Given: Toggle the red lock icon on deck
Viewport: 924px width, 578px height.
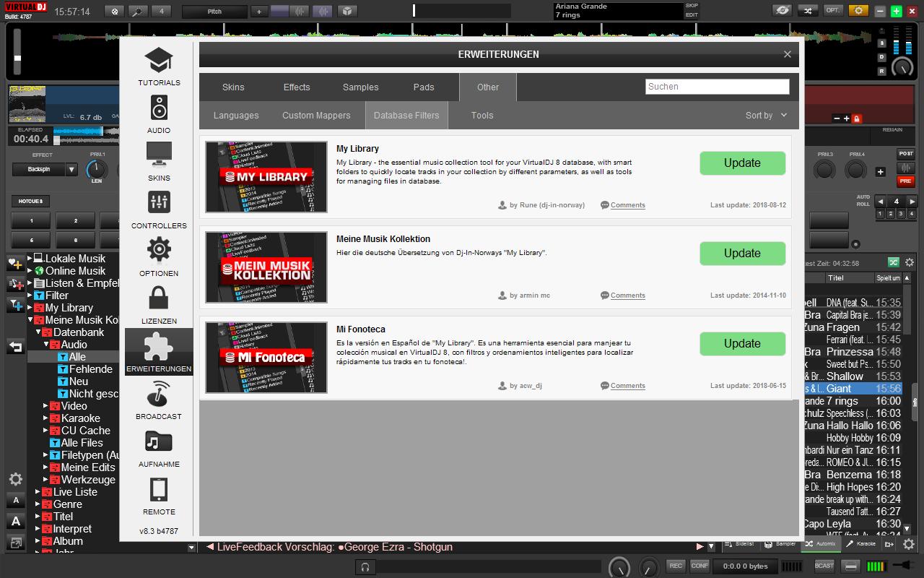Looking at the screenshot, I should click(x=857, y=118).
